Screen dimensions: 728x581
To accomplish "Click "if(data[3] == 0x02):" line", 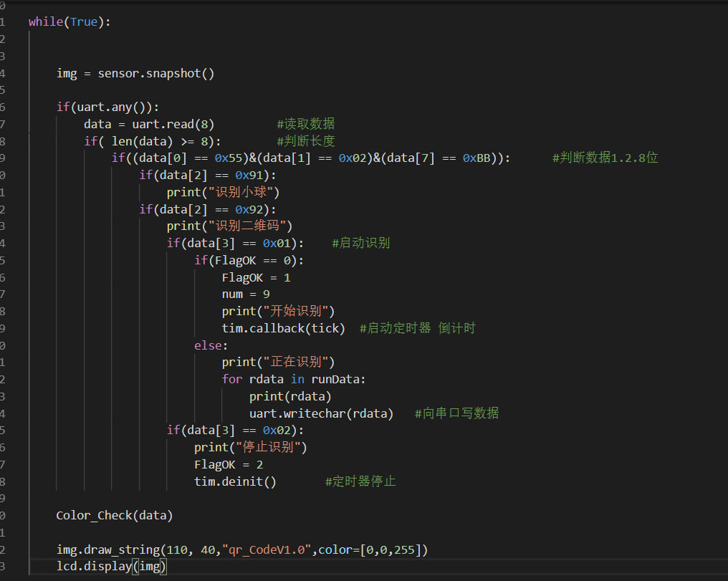I will [x=235, y=431].
